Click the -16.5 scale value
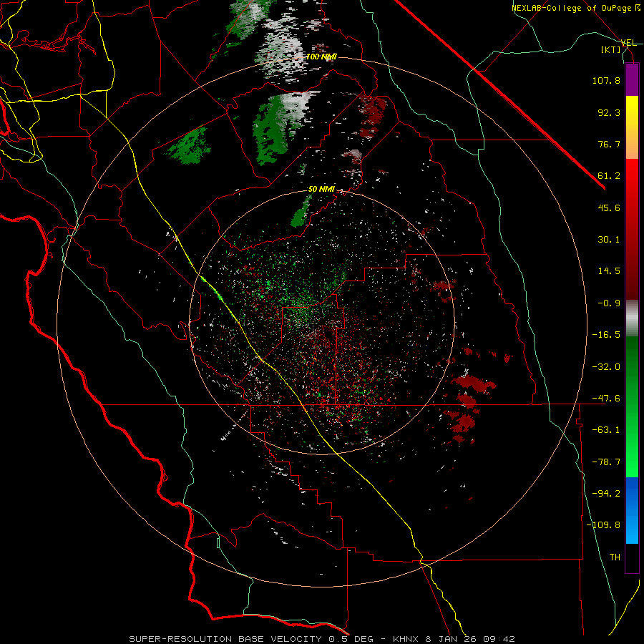Screen dimensions: 644x644 (606, 335)
